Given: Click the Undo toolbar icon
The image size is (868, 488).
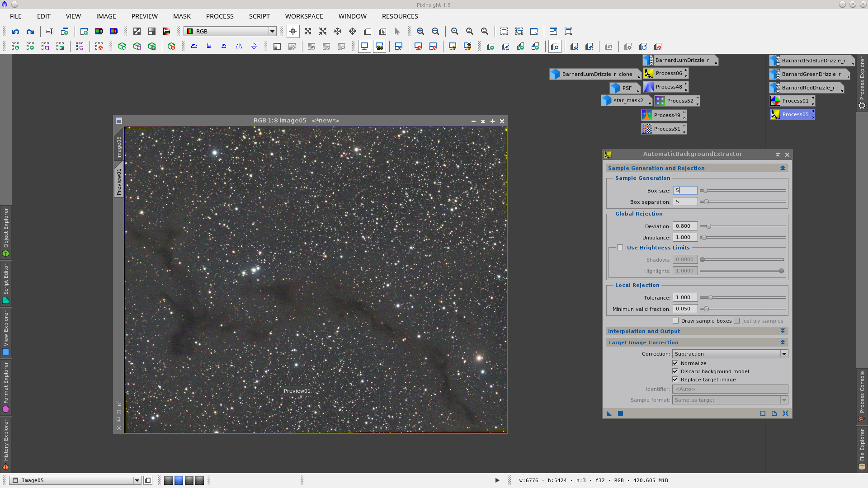Looking at the screenshot, I should pyautogui.click(x=15, y=32).
